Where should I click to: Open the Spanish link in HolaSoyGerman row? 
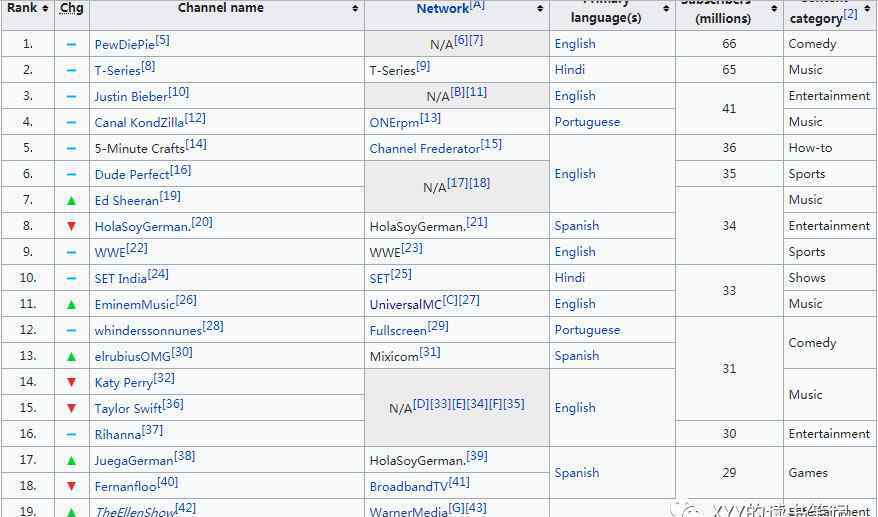(x=577, y=226)
